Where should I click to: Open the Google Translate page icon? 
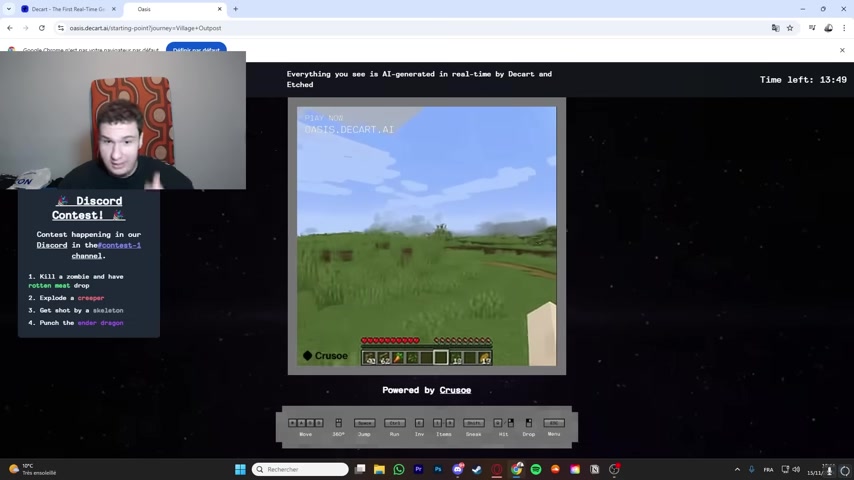tap(775, 28)
